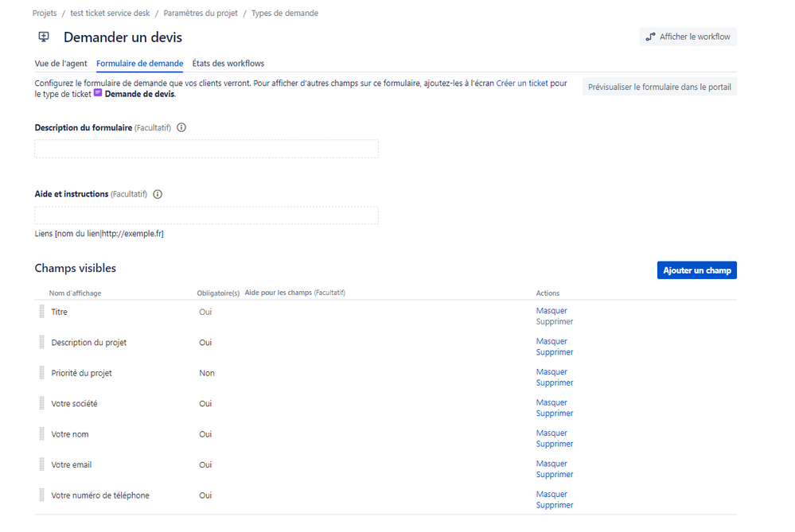
Task: Click the drag handle for Votre société
Action: (x=41, y=403)
